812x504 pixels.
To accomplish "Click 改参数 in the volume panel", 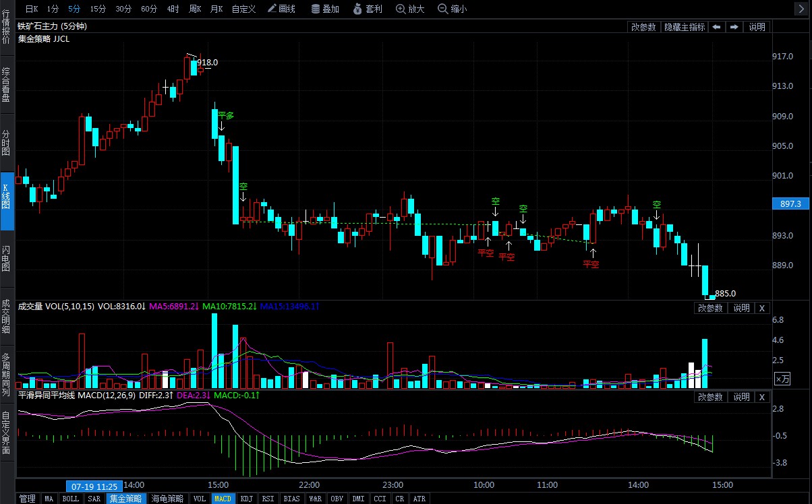I will coord(710,308).
